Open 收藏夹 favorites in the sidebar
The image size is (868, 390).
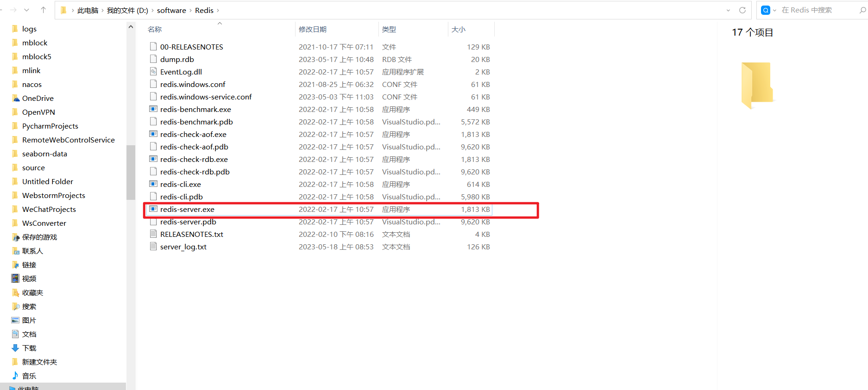pos(32,292)
